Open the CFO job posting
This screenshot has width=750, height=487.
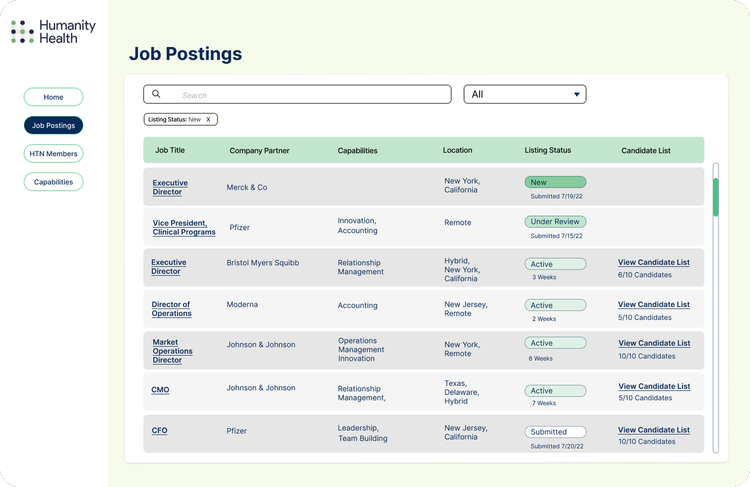[x=159, y=431]
